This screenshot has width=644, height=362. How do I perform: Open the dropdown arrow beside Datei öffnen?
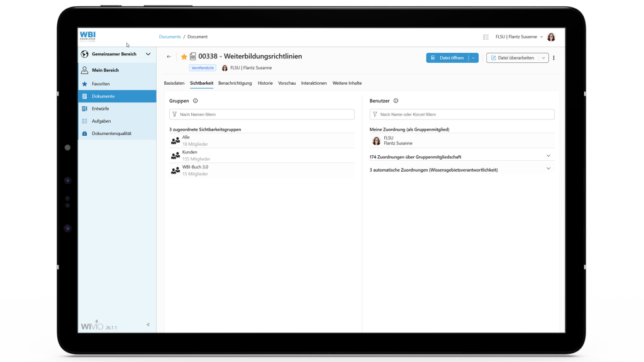474,58
